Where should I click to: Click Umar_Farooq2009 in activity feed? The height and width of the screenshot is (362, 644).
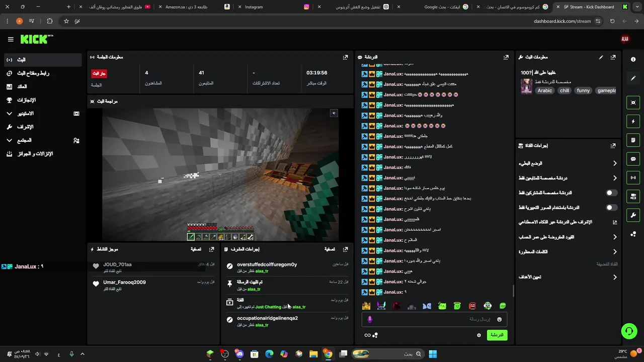[x=124, y=282]
